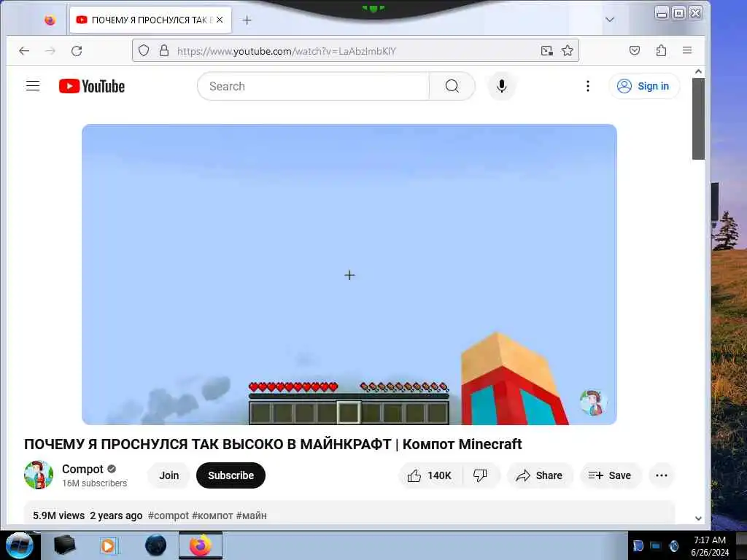Viewport: 747px width, 560px height.
Task: Click the vertical scrollbar thumb
Action: click(698, 119)
